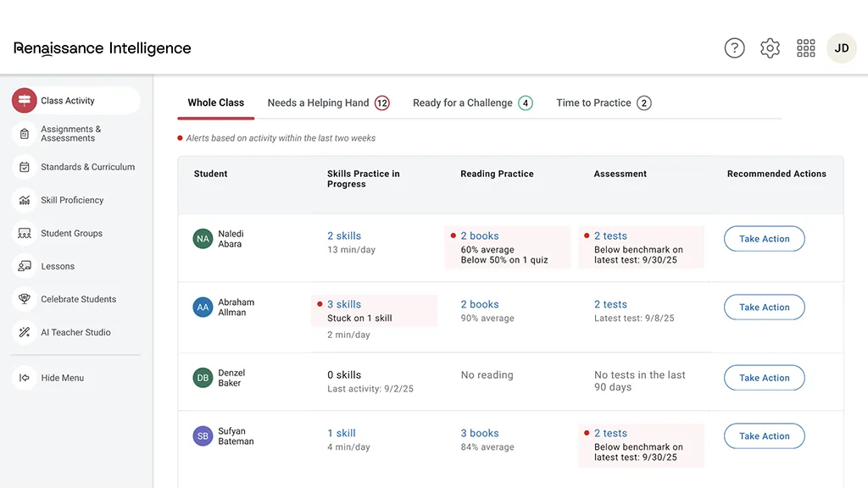Click the Assessment column header
This screenshot has width=868, height=488.
pyautogui.click(x=620, y=174)
